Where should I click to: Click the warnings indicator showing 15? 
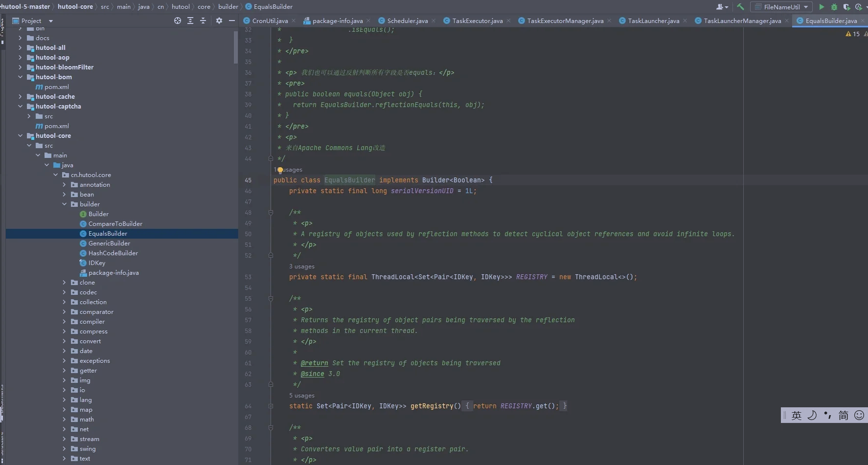pyautogui.click(x=853, y=34)
